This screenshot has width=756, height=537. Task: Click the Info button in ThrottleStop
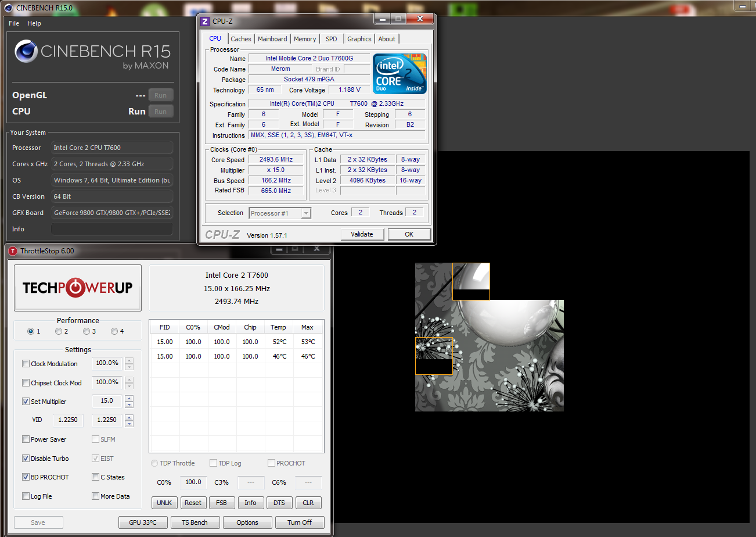251,503
